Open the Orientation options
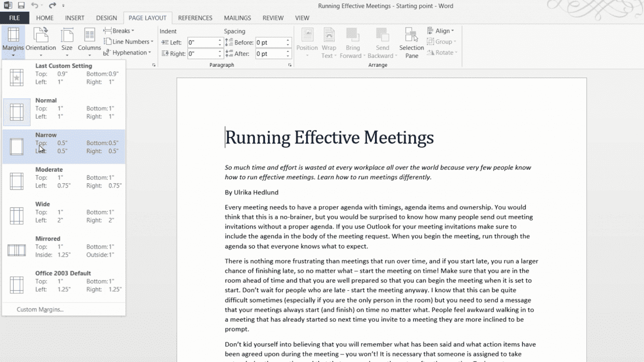The width and height of the screenshot is (644, 362). 41,42
